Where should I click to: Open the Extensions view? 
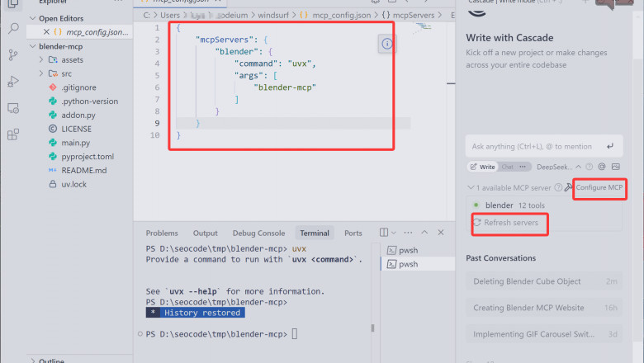pyautogui.click(x=13, y=134)
